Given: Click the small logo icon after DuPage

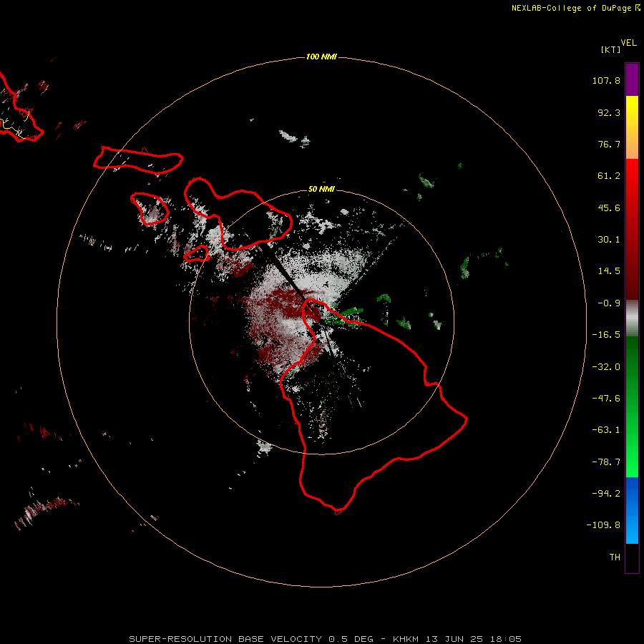Looking at the screenshot, I should point(638,8).
